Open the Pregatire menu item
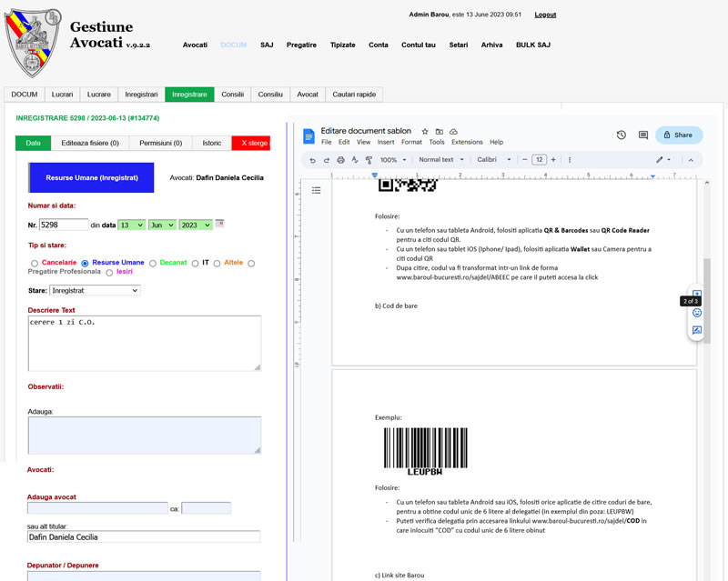 (x=301, y=45)
